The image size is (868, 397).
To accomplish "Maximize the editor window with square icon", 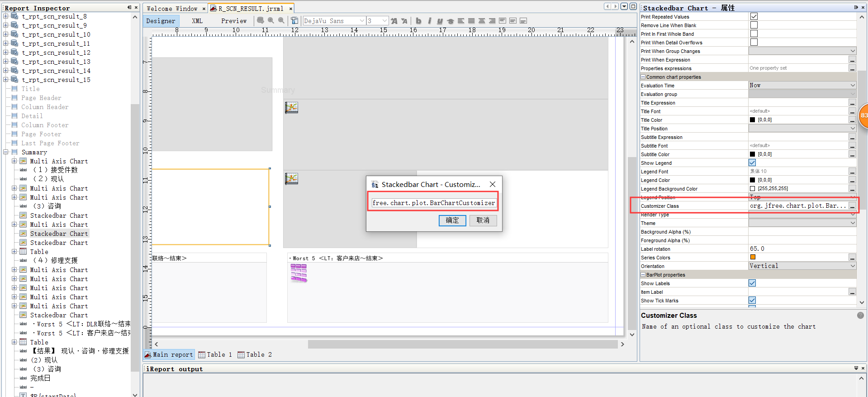I will click(x=633, y=6).
